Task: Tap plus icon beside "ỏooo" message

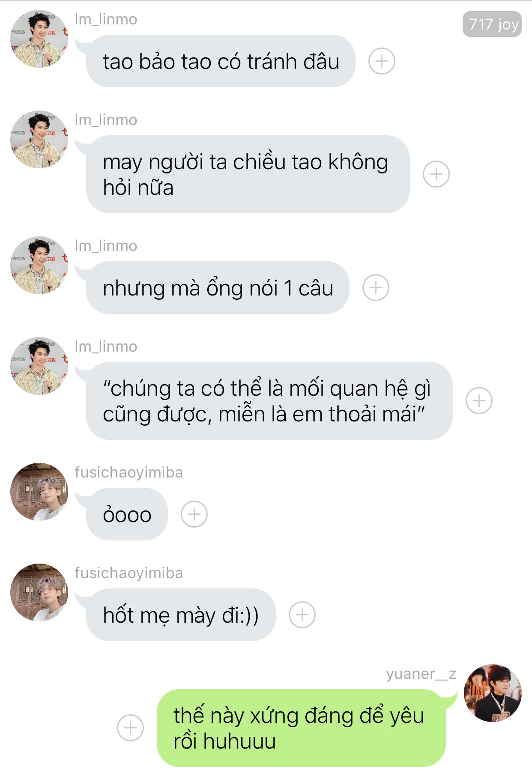Action: [194, 514]
